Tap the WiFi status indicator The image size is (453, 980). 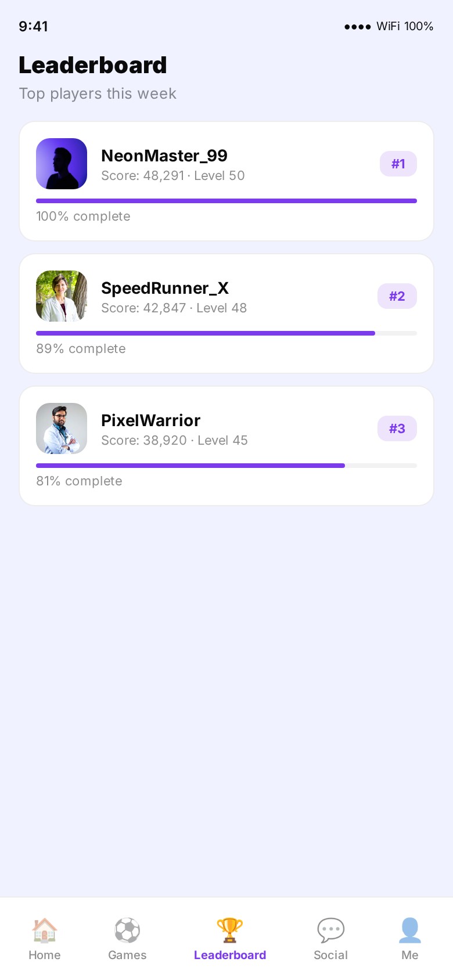pos(389,26)
